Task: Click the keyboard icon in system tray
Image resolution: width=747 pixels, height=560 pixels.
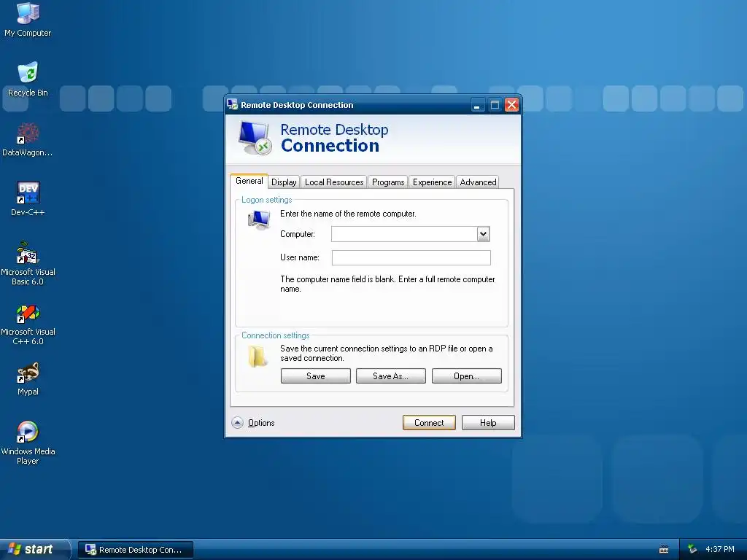Action: (x=664, y=550)
